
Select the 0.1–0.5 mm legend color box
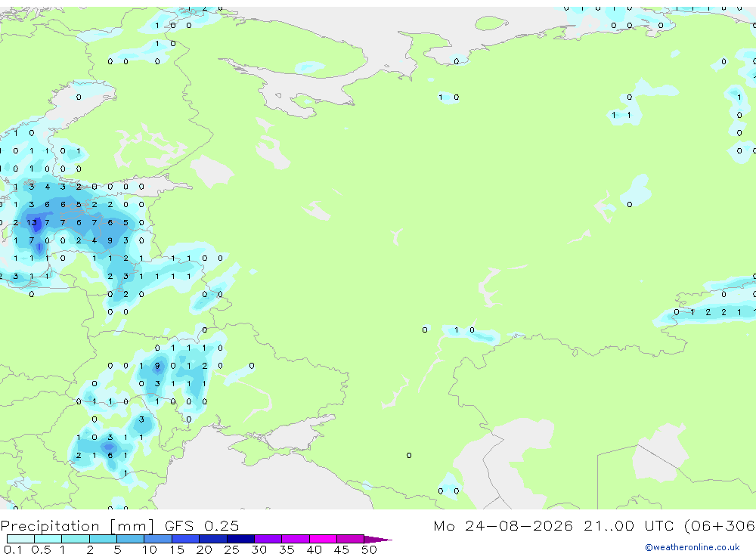20,539
